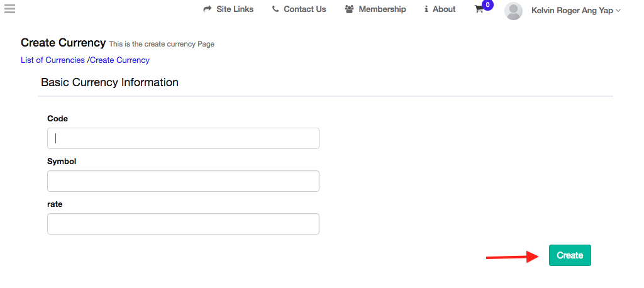644x288 pixels.
Task: Click the Contact Us phone icon
Action: pyautogui.click(x=275, y=9)
